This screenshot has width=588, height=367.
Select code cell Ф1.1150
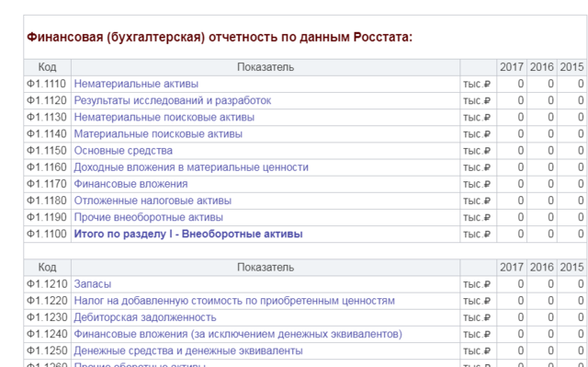[x=47, y=151]
